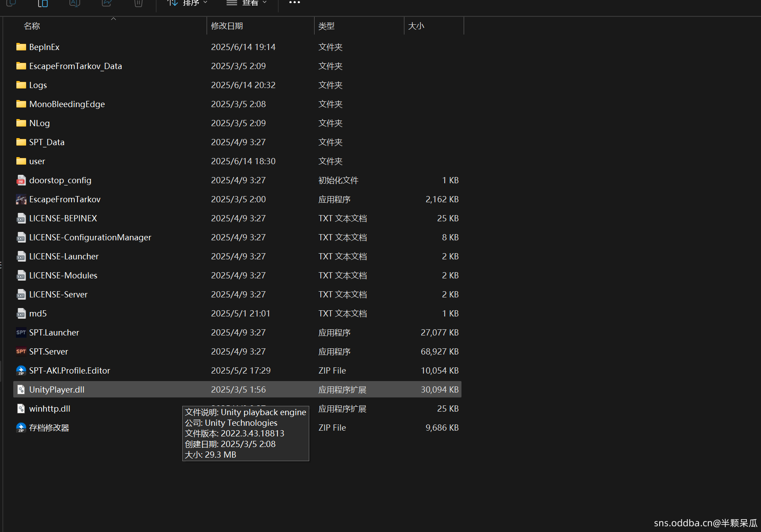
Task: Open the 排序 sort dropdown
Action: pyautogui.click(x=187, y=3)
